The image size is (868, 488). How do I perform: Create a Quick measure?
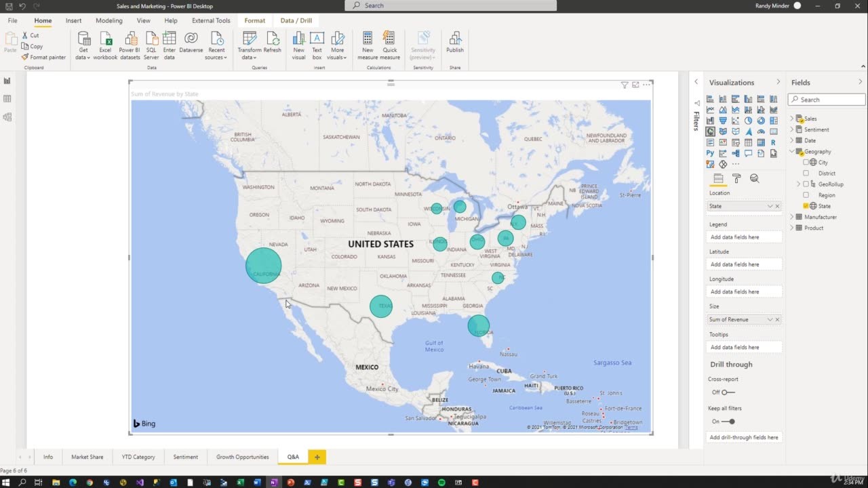390,45
